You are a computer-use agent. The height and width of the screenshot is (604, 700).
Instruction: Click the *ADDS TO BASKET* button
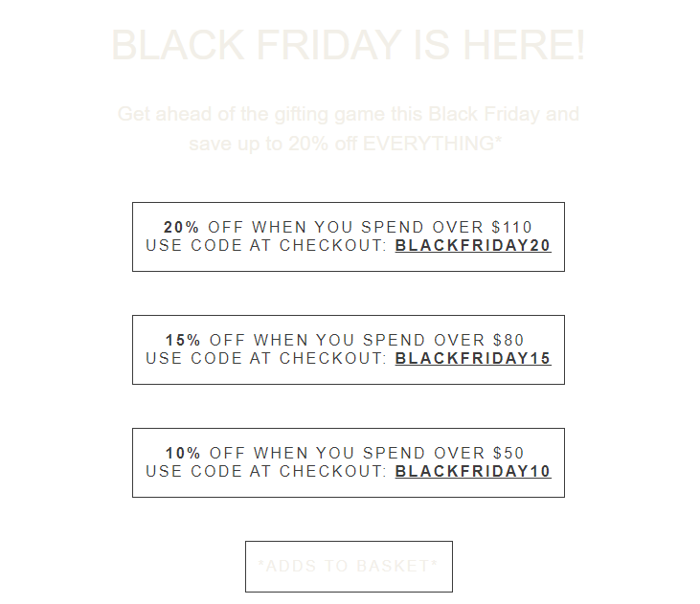349,567
